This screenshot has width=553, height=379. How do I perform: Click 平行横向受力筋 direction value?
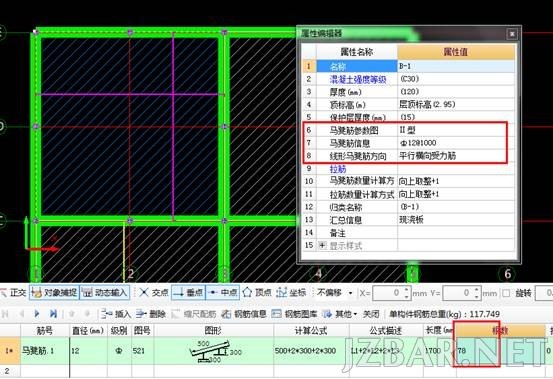point(456,156)
